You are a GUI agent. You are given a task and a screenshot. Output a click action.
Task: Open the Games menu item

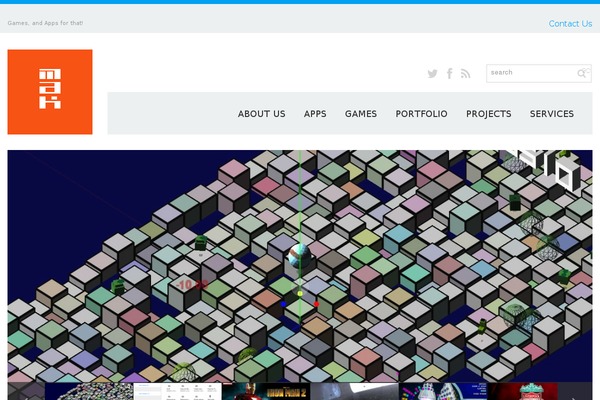[x=361, y=114]
